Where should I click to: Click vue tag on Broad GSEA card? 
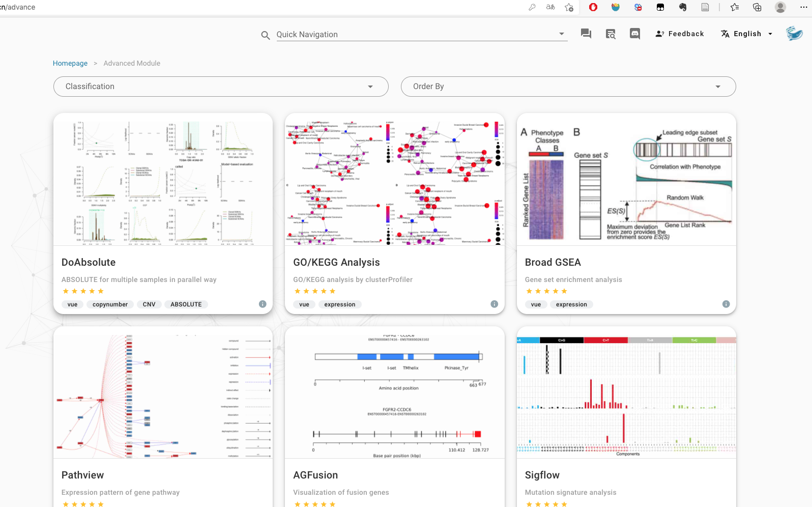point(536,304)
